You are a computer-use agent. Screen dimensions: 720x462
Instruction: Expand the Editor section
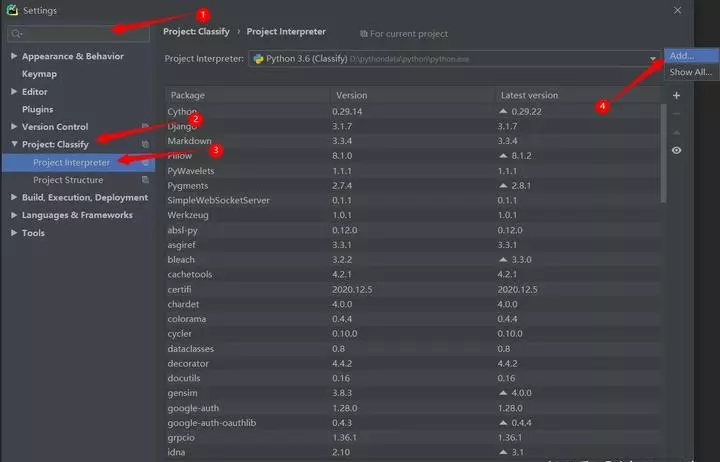(14, 91)
